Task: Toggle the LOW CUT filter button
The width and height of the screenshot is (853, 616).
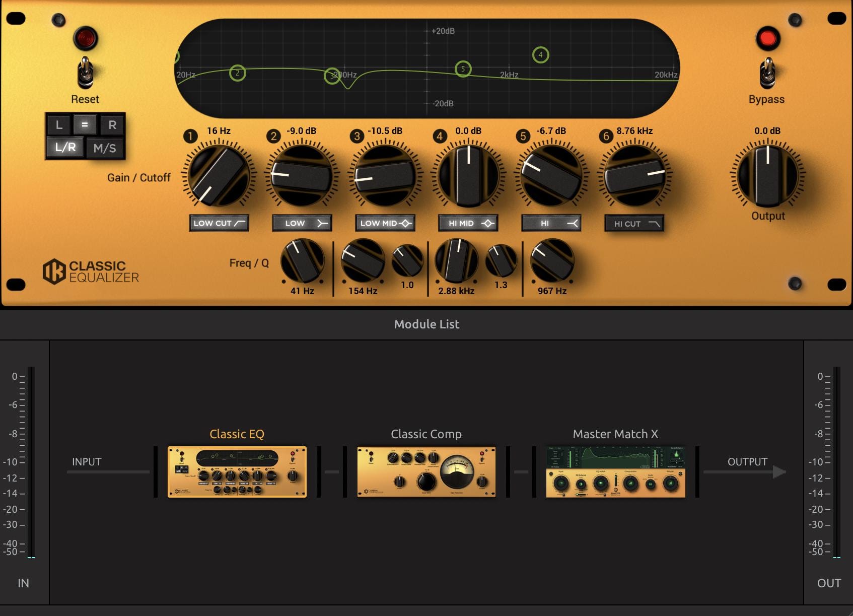Action: pos(219,223)
